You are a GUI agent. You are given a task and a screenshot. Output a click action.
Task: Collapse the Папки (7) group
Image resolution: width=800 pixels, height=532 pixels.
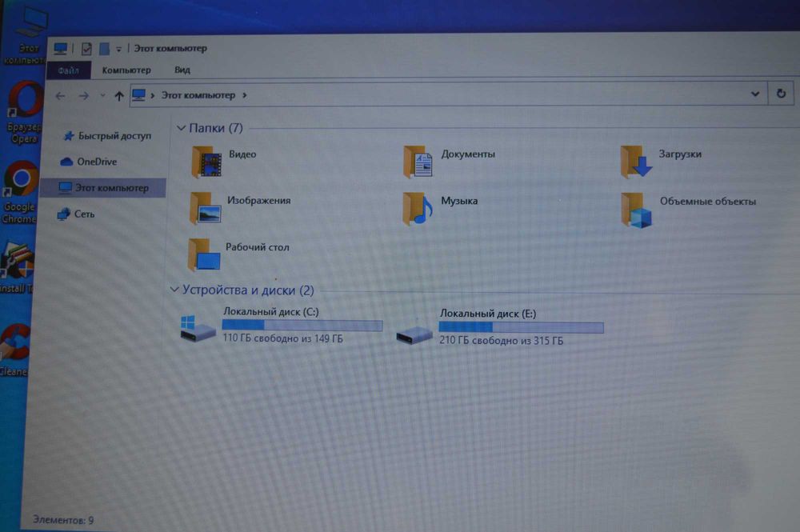click(x=181, y=128)
